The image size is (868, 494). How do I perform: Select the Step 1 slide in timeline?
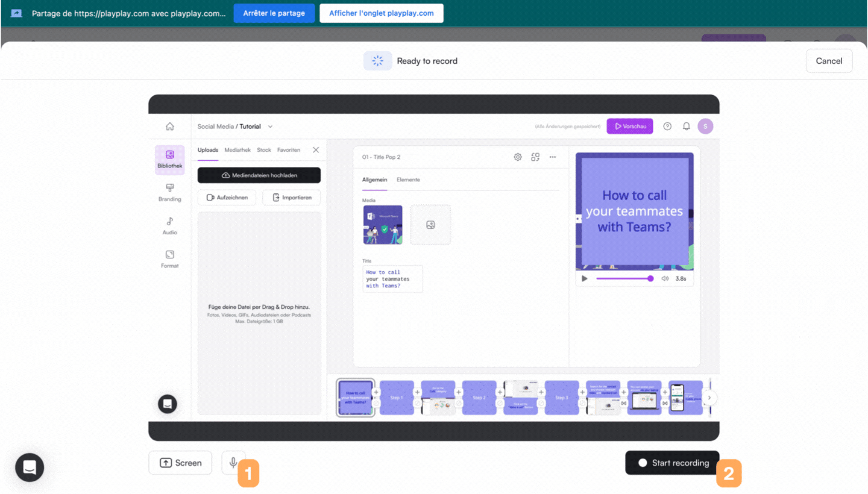coord(397,398)
